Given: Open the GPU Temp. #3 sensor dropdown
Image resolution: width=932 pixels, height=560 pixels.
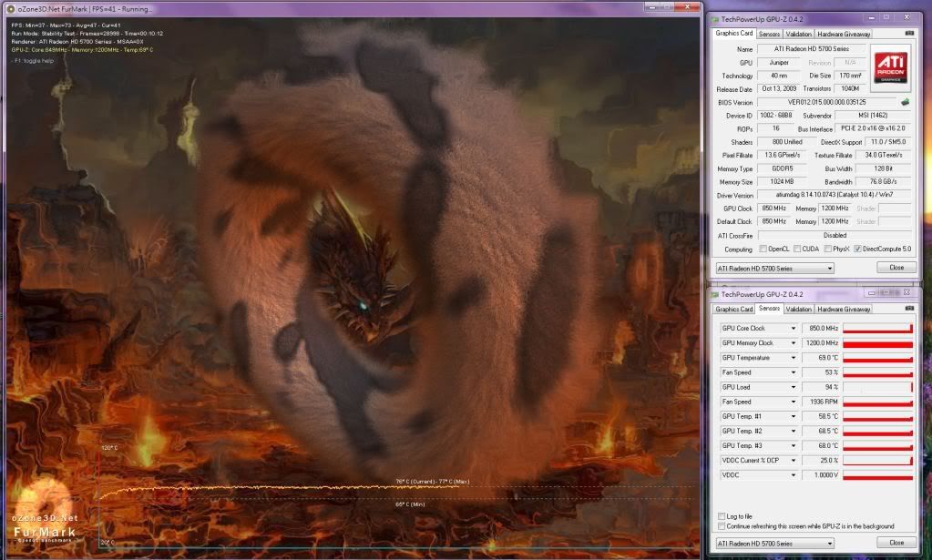Looking at the screenshot, I should coord(793,446).
